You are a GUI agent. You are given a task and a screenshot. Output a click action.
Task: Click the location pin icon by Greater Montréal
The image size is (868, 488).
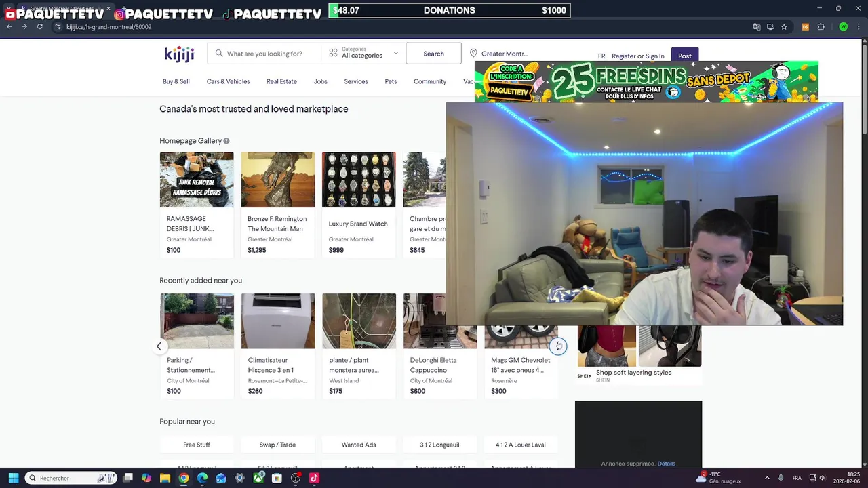click(473, 54)
